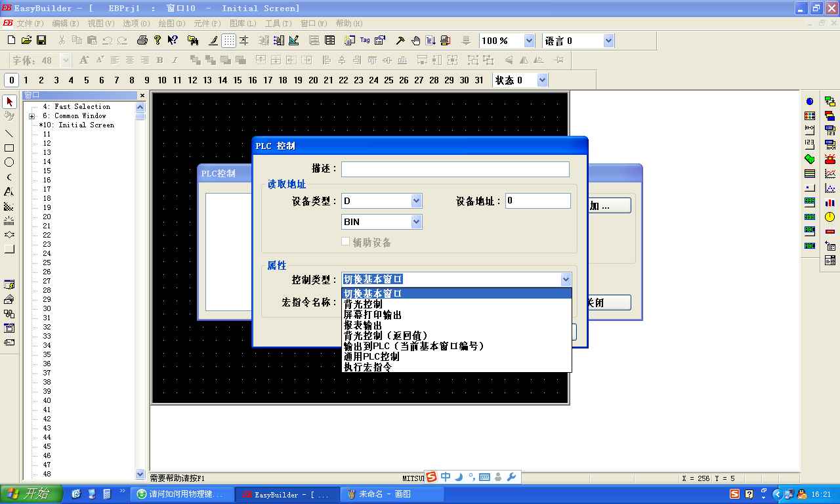Click the trend line chart object icon
Screen dimensions: 840x504
point(830,174)
